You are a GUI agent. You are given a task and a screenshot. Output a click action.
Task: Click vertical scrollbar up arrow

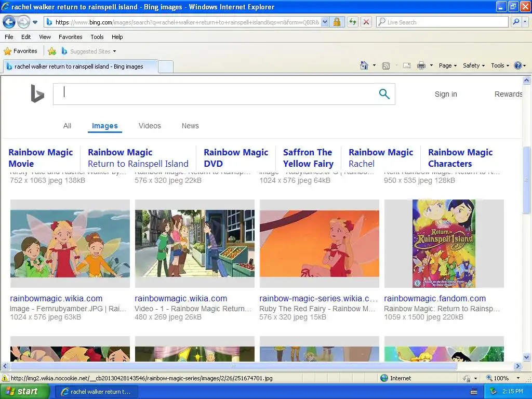click(x=527, y=81)
